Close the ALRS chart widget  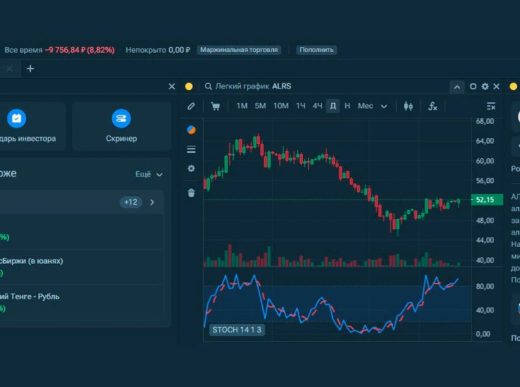point(496,87)
